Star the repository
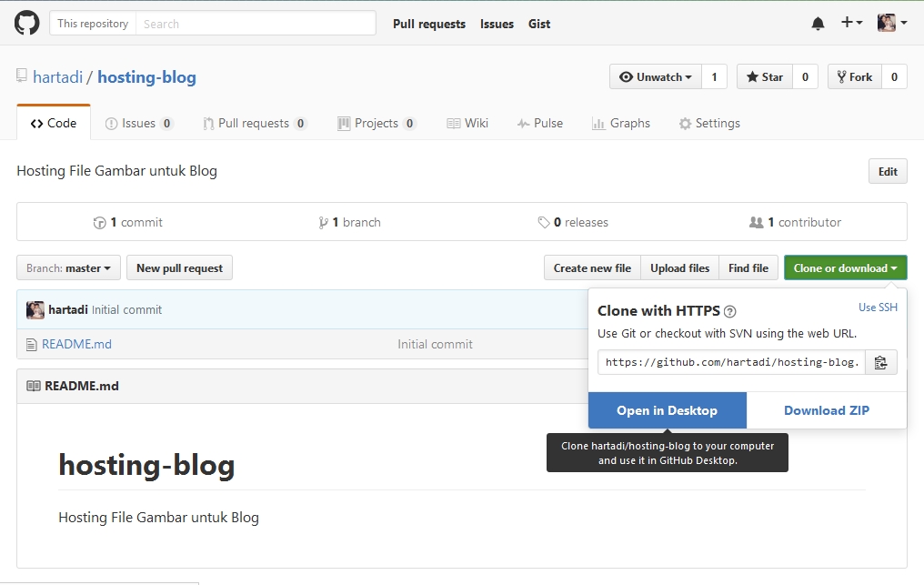 (x=765, y=77)
